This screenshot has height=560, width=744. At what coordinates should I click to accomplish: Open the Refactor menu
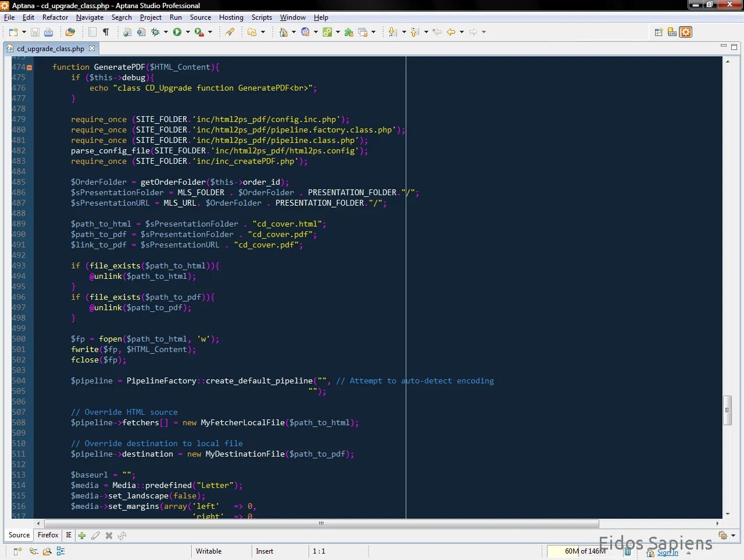click(55, 17)
